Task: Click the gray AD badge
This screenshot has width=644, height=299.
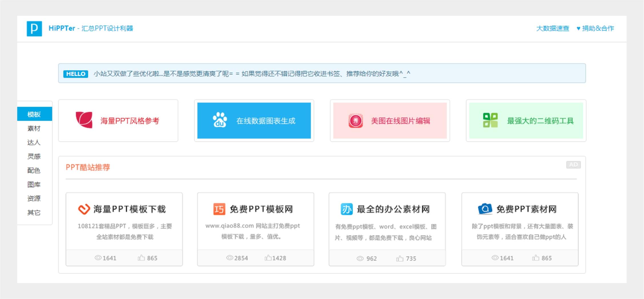Action: (x=574, y=164)
